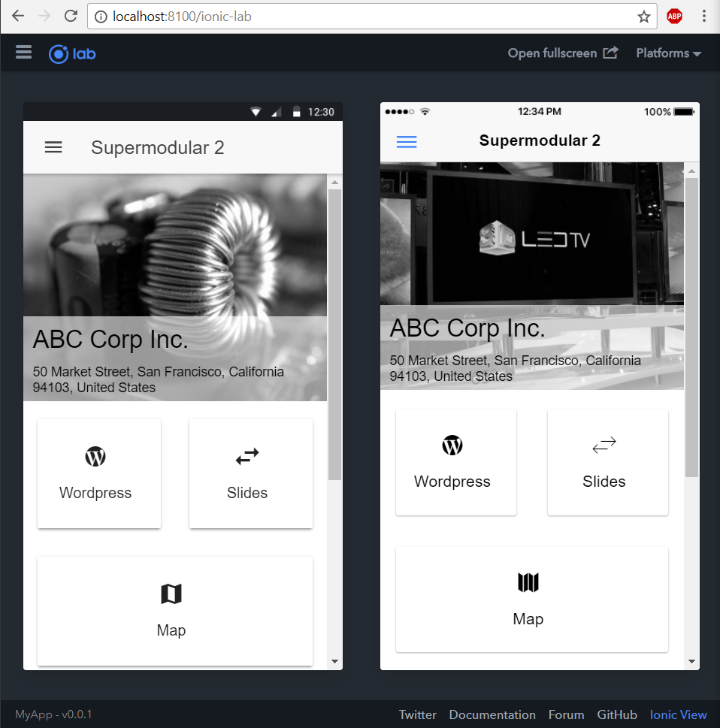Click the 12:34 PM time in iOS status bar
The image size is (720, 728).
coord(540,111)
